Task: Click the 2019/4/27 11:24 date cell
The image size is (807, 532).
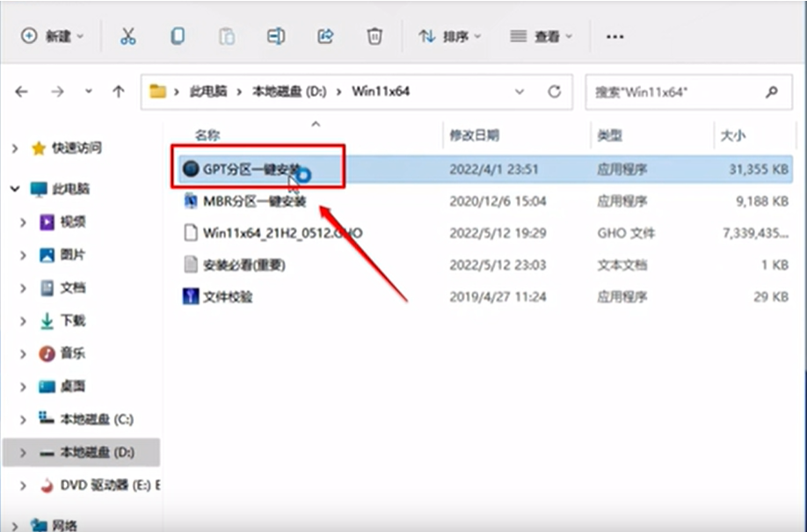Action: 498,296
